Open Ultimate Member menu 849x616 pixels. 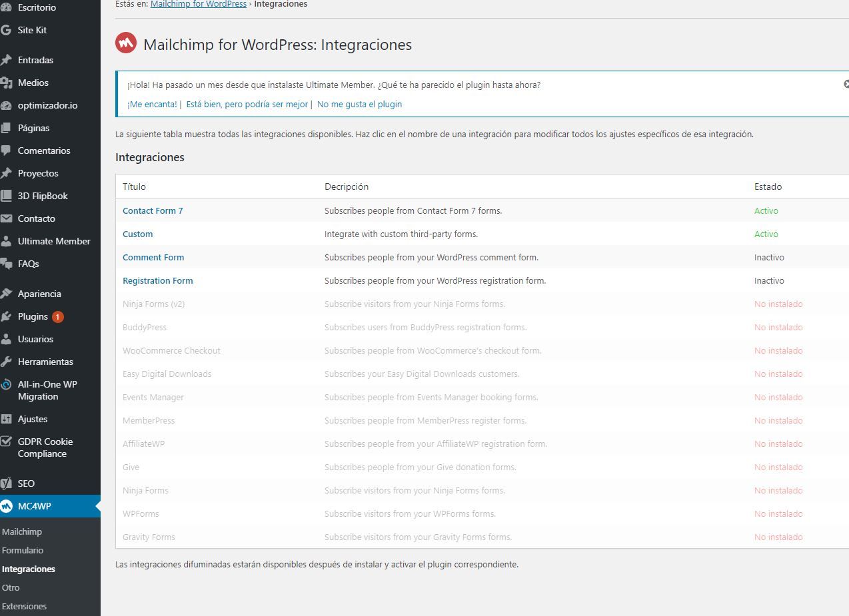pos(54,241)
